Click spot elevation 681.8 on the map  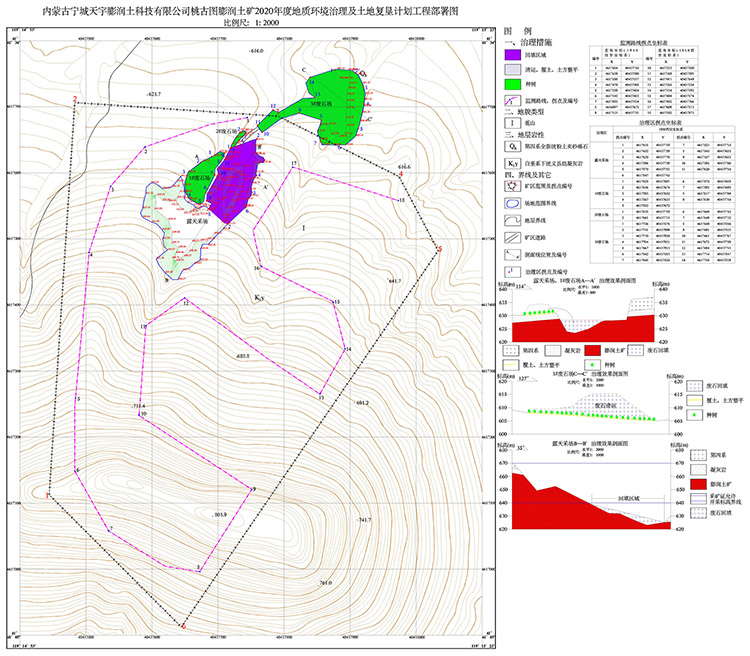(x=242, y=356)
